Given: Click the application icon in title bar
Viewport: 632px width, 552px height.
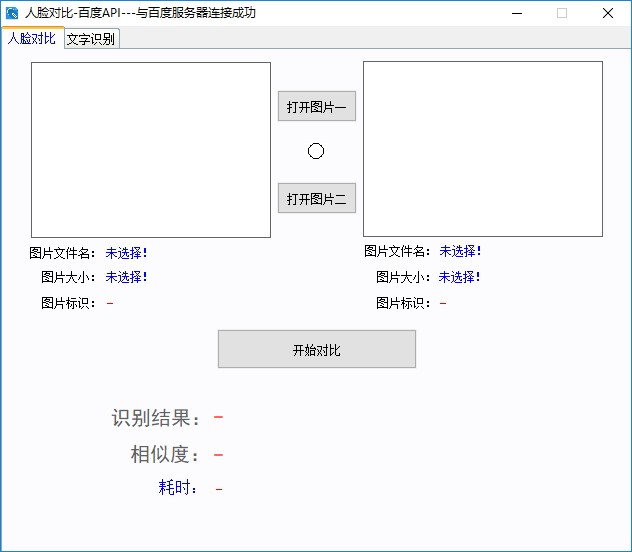Looking at the screenshot, I should tap(12, 13).
